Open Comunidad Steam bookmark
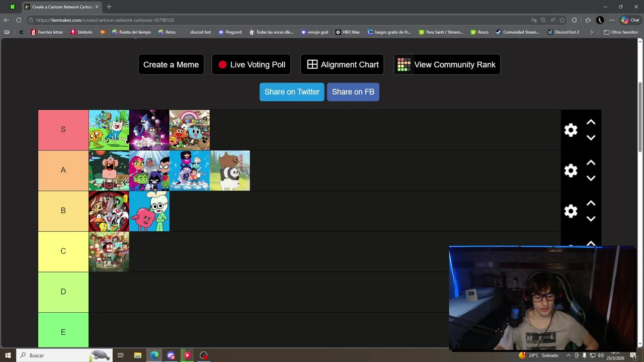 tap(517, 32)
